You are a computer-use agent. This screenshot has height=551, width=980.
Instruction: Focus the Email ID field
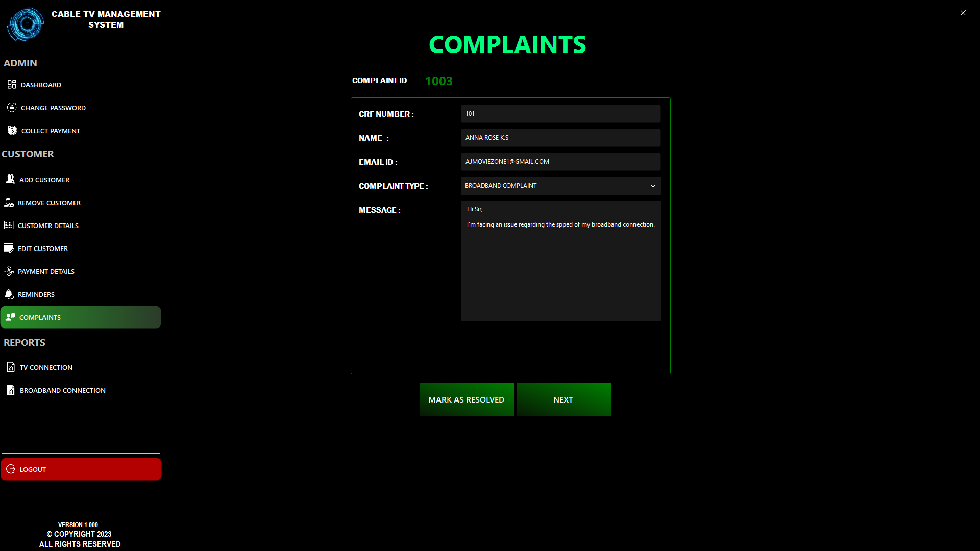point(560,162)
